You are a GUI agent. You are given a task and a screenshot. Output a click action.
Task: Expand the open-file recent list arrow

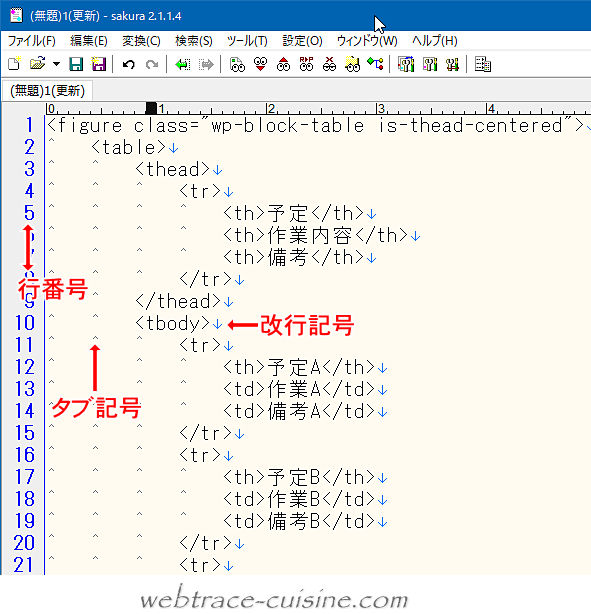point(56,64)
